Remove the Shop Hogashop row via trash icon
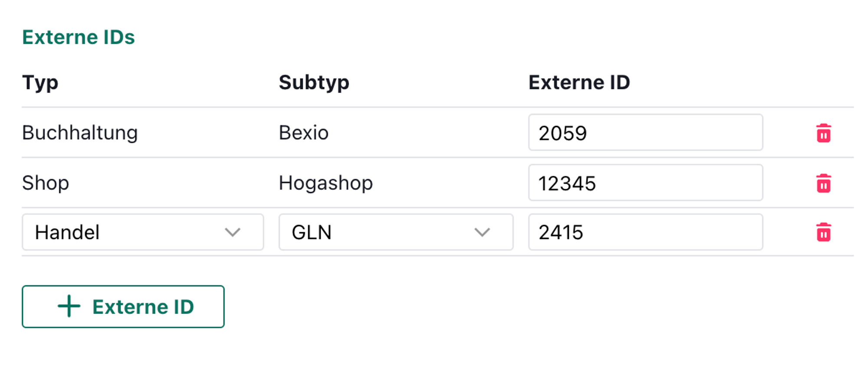Viewport: 868px width, 366px height. pyautogui.click(x=823, y=183)
